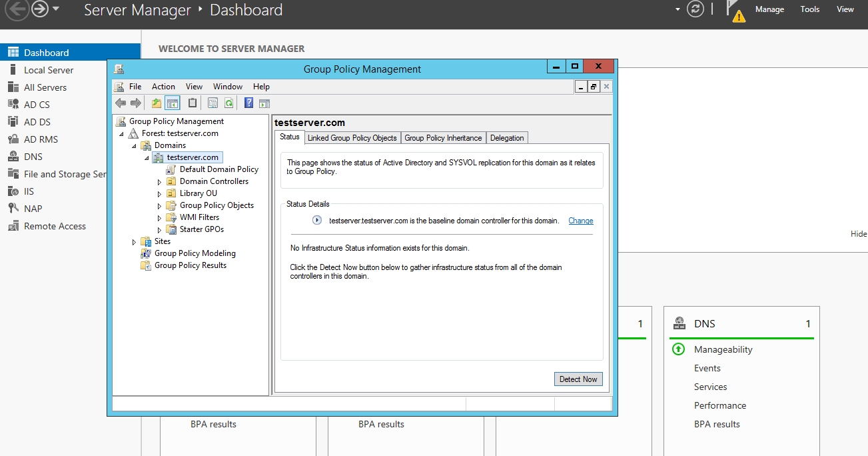Click the Refresh toolbar icon
Screen dimensions: 868x456
coord(228,103)
